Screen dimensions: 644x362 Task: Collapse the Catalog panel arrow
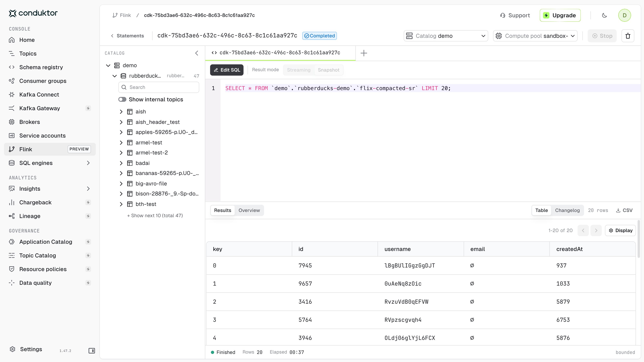197,53
